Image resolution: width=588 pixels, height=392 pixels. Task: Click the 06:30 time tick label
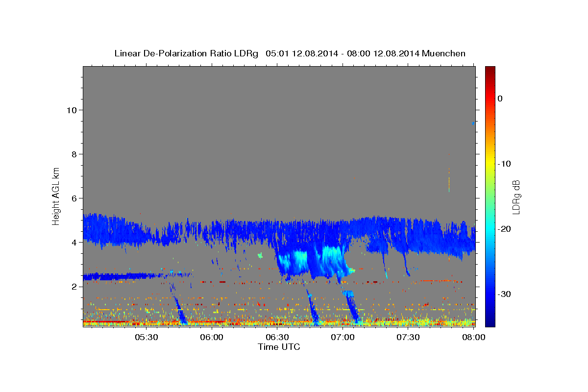277,337
